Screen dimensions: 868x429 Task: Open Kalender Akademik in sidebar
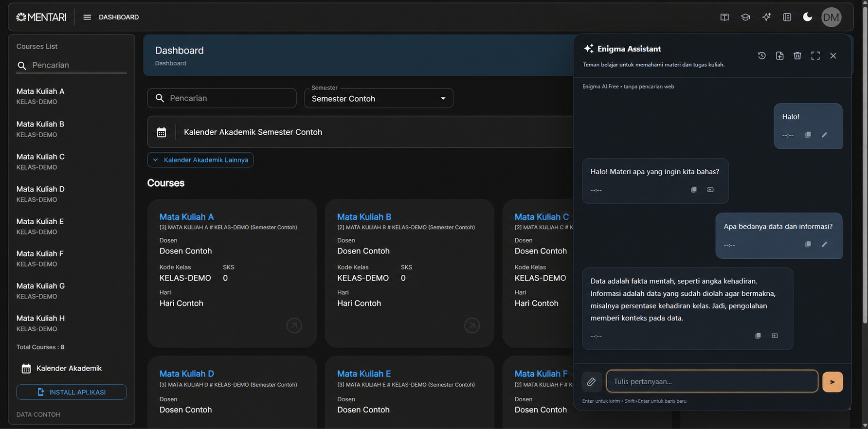tap(62, 368)
